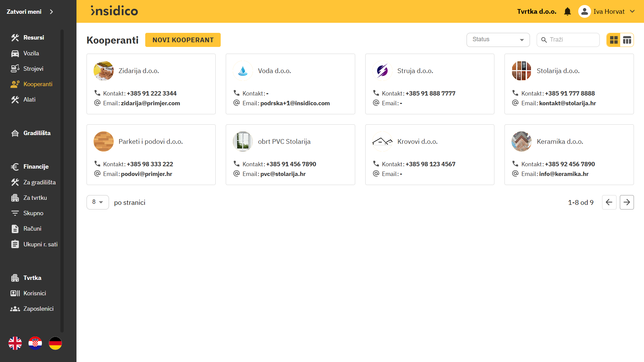Go to Strojevi in the sidebar
This screenshot has height=362, width=644.
click(x=33, y=69)
